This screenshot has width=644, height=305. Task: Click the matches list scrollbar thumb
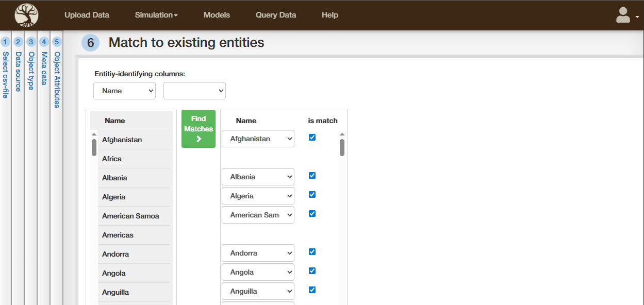coord(342,147)
